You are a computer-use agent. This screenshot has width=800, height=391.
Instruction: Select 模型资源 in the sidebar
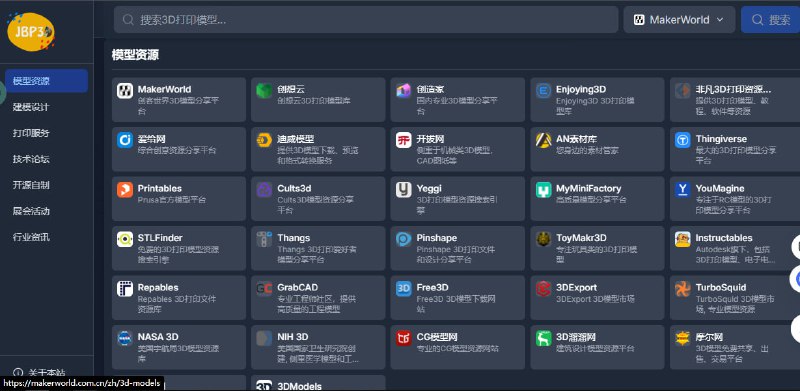[46, 81]
